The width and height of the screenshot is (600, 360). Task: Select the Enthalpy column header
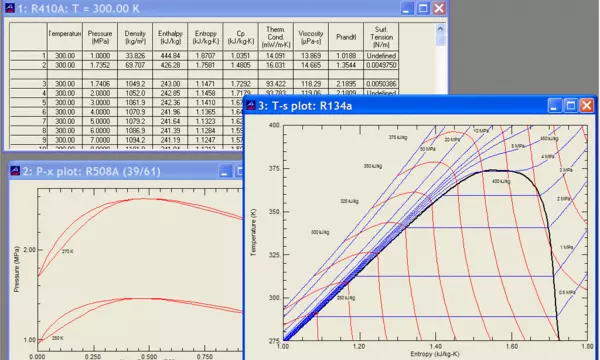[170, 37]
